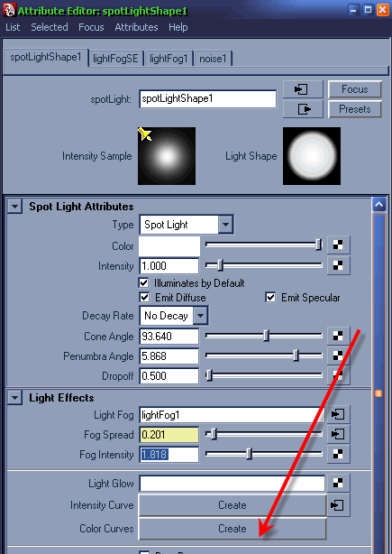Toggle the Illuminates by Default checkbox
This screenshot has height=554, width=392.
[143, 282]
